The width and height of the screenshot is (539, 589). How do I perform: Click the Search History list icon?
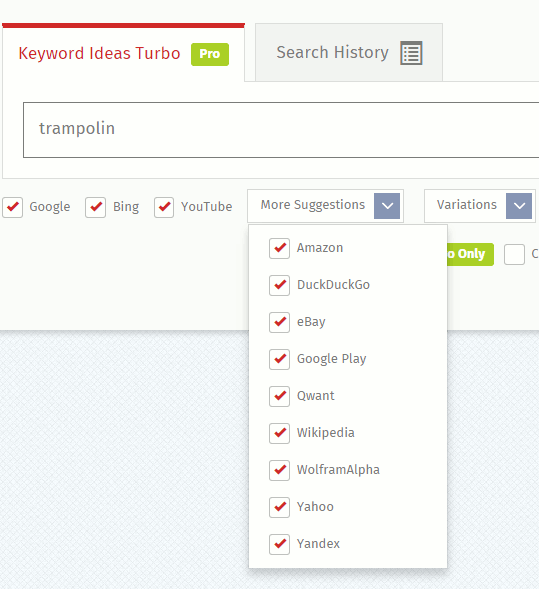coord(411,53)
